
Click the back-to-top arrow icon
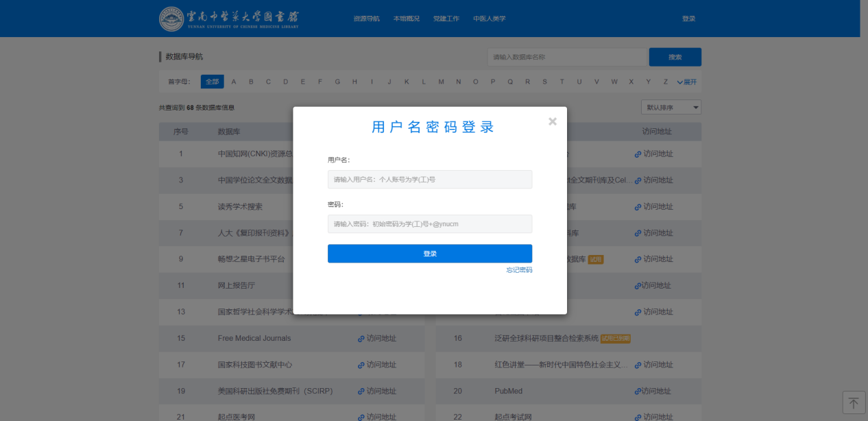pos(854,402)
